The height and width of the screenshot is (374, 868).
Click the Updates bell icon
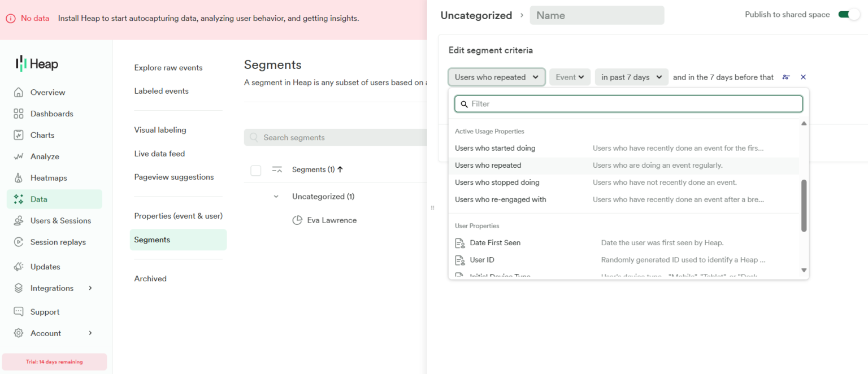pyautogui.click(x=18, y=266)
